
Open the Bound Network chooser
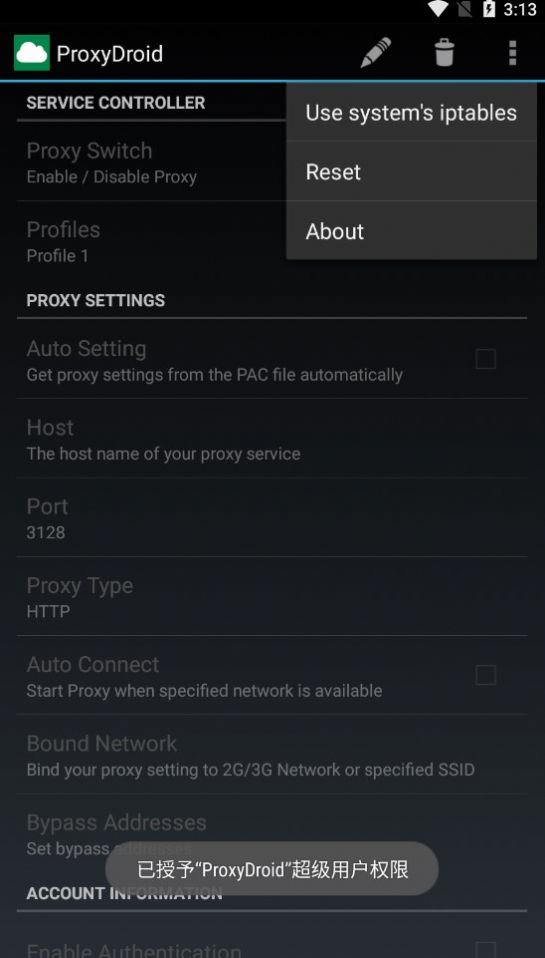272,755
